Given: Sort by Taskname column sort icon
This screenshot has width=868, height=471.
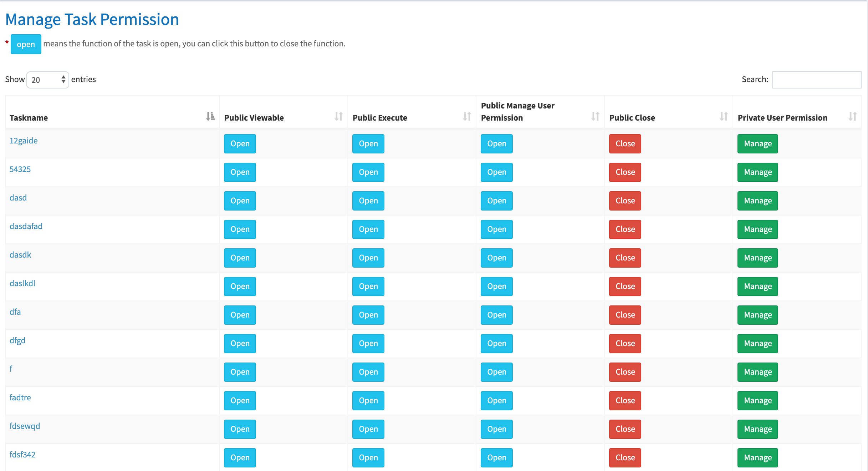Looking at the screenshot, I should (210, 116).
